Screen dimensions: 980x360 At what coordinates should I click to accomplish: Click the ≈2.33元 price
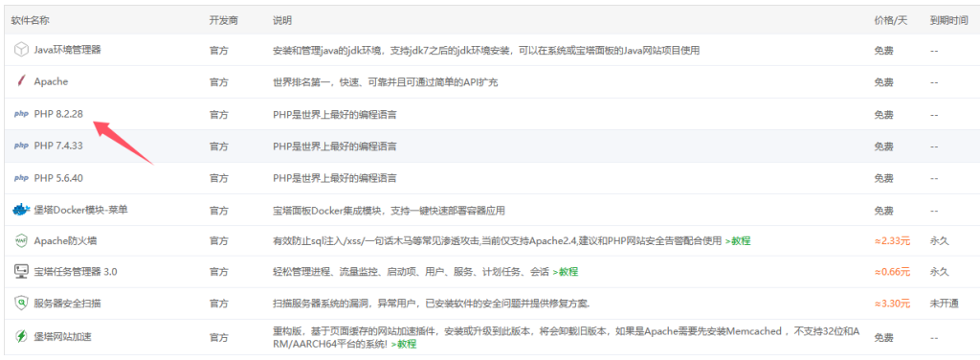coord(893,240)
